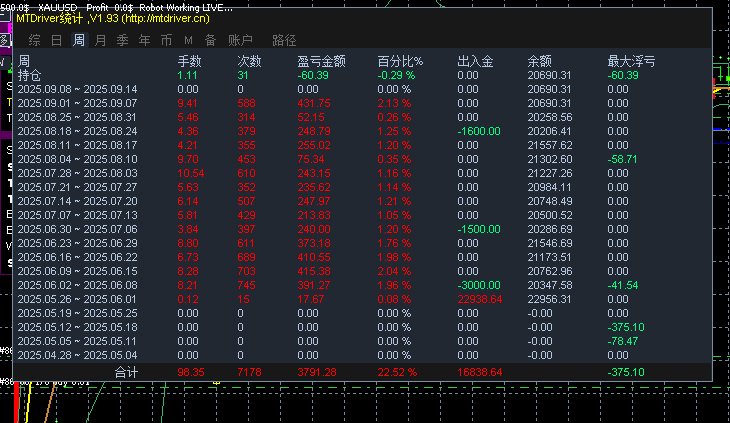730x423 pixels.
Task: Click total deposit value 16838.64
Action: (480, 372)
